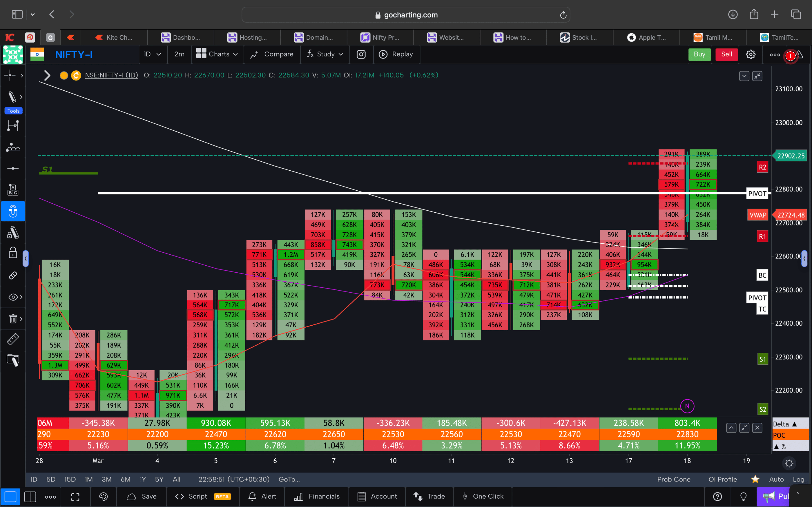Click the NSE:NIFTY-I (1D) symbol link
Image resolution: width=812 pixels, height=507 pixels.
111,75
